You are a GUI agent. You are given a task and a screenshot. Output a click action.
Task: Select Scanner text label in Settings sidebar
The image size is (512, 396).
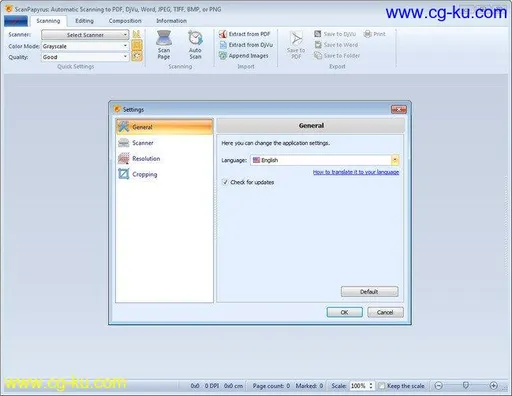pos(143,143)
